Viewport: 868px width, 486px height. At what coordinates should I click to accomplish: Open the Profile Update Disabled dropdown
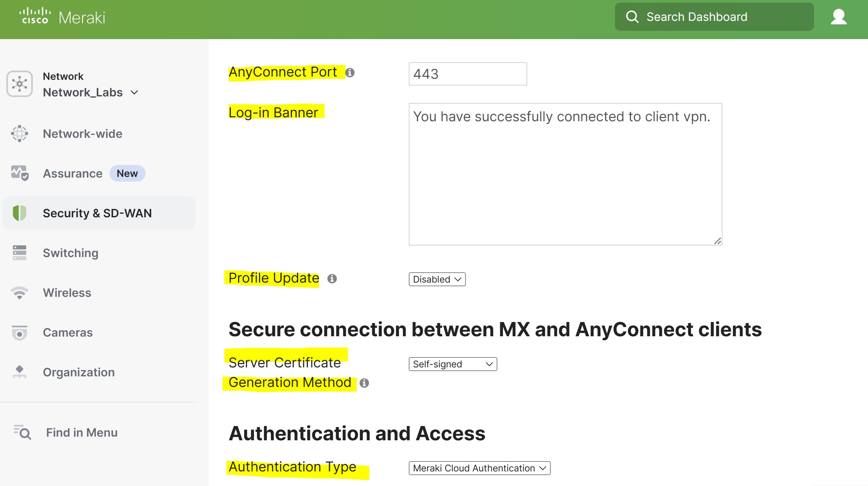click(x=437, y=279)
